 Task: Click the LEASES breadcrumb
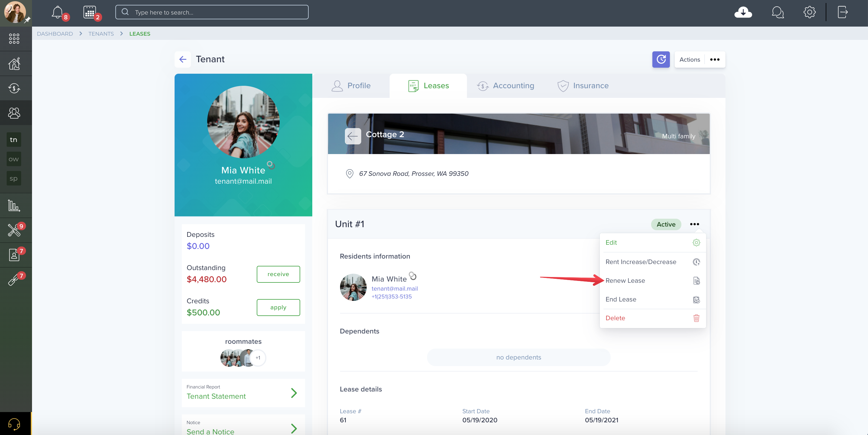(x=140, y=34)
